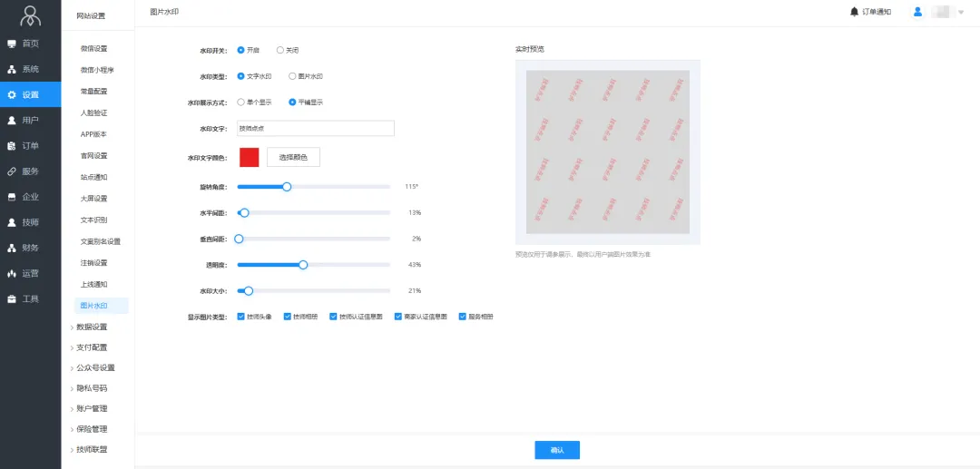Click the blue 确认 button
Viewport: 980px width, 469px height.
(x=557, y=450)
